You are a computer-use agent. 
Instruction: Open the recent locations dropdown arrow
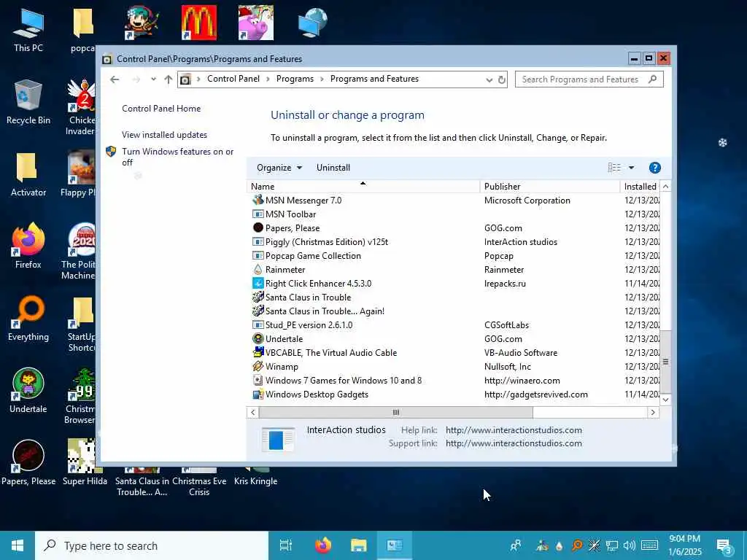pyautogui.click(x=153, y=79)
